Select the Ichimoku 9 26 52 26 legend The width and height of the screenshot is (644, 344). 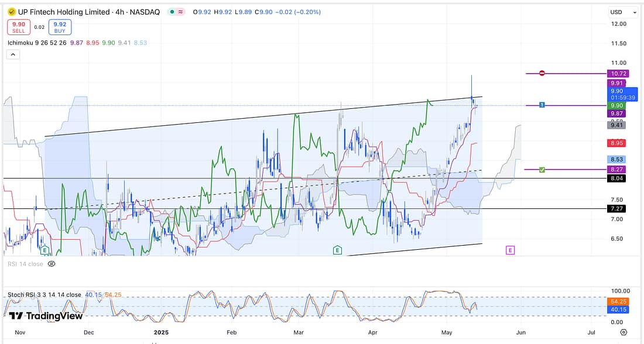[x=36, y=43]
